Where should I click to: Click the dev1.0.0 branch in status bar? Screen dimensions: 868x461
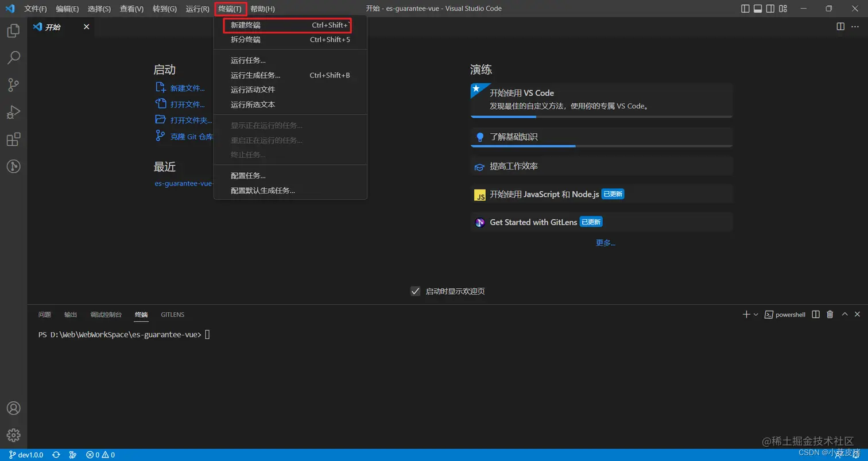point(26,455)
